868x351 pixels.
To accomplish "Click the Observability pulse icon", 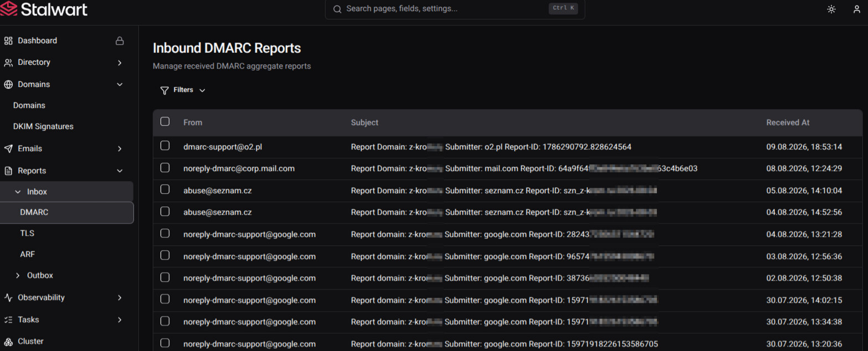I will (8, 298).
